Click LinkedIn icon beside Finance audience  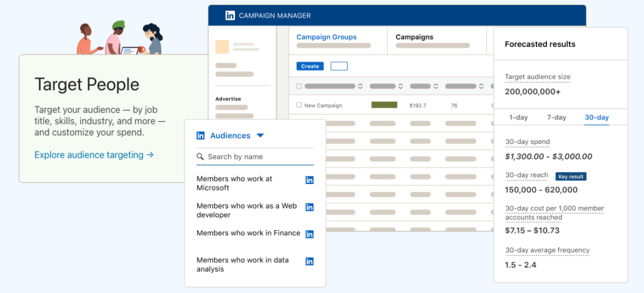point(309,234)
